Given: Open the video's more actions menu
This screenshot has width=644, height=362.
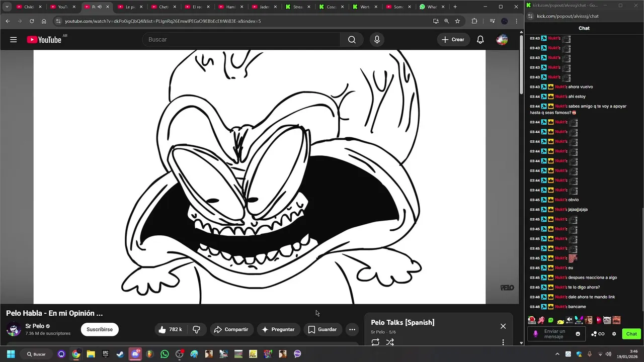Looking at the screenshot, I should (x=352, y=329).
